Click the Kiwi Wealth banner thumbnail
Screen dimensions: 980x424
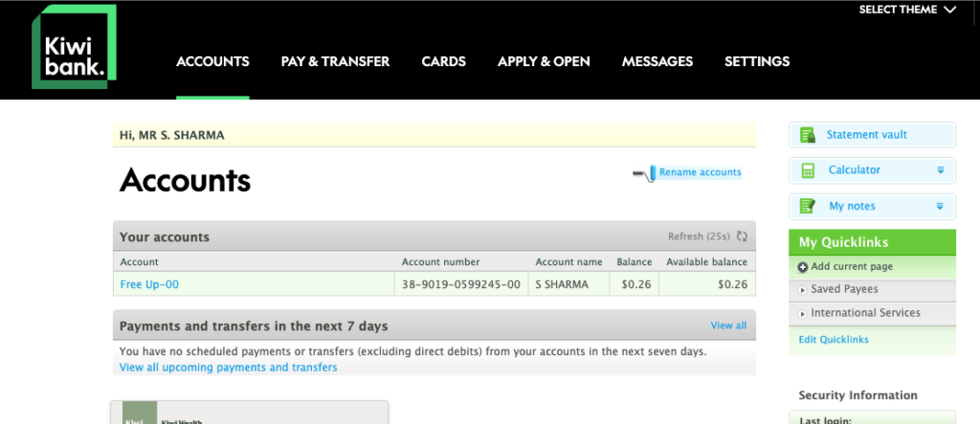[x=249, y=413]
